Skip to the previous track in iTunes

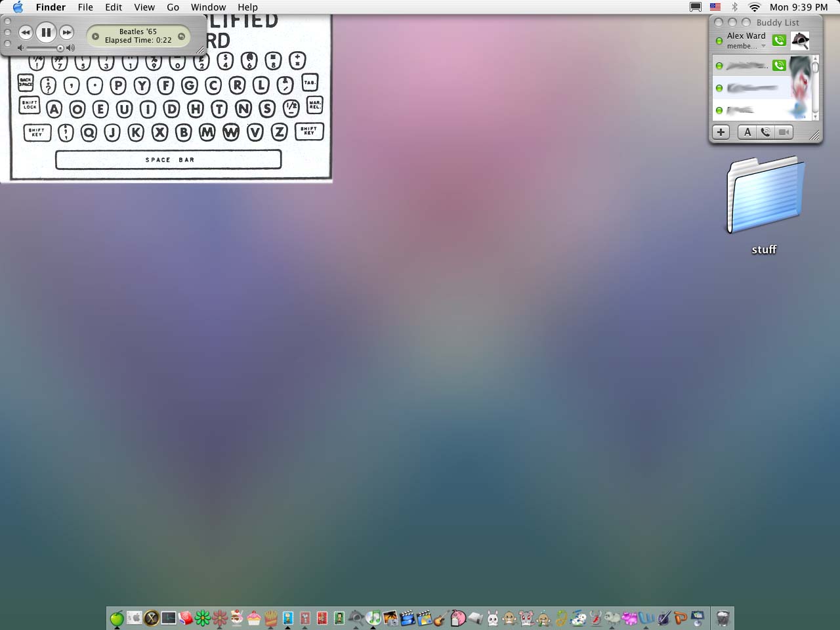(x=25, y=32)
